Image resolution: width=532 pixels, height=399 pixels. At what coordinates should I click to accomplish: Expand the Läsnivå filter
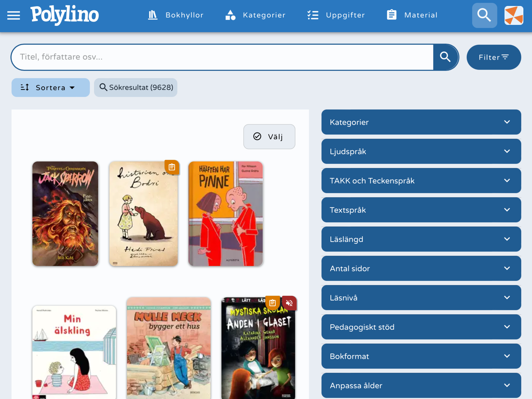tap(421, 298)
